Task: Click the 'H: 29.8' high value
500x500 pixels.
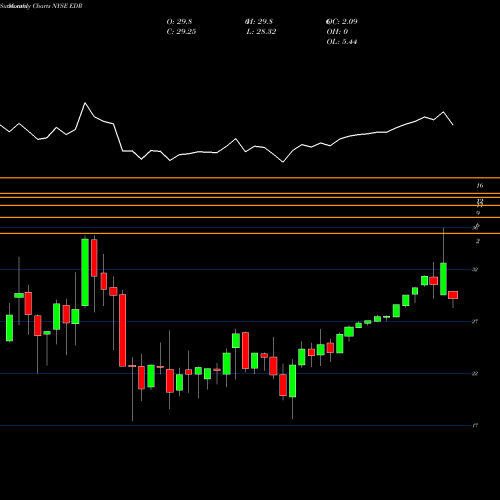Action: coord(259,22)
